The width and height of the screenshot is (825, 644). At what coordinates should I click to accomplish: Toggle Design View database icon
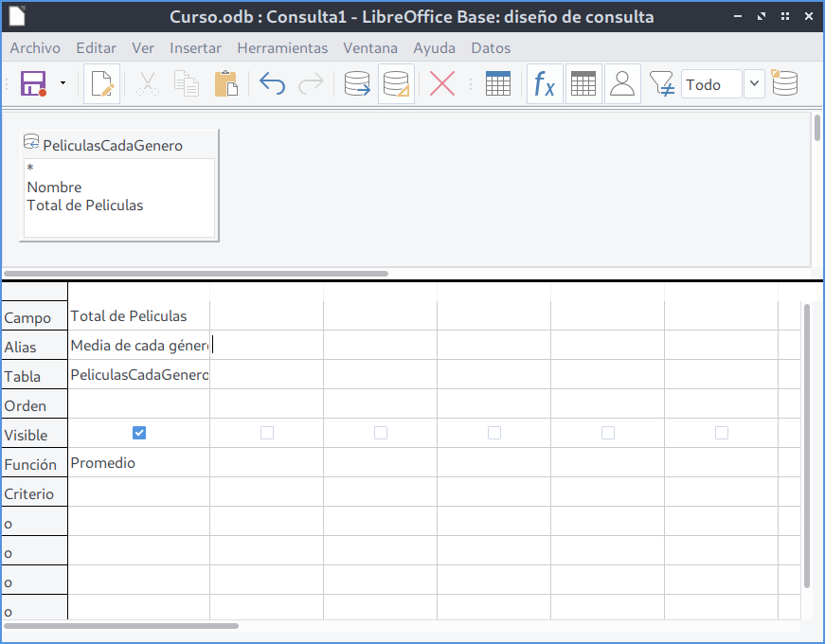coord(396,83)
